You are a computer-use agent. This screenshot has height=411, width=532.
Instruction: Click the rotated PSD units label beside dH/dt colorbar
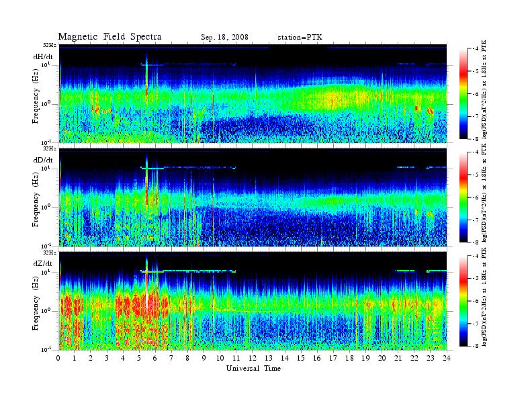[484, 89]
